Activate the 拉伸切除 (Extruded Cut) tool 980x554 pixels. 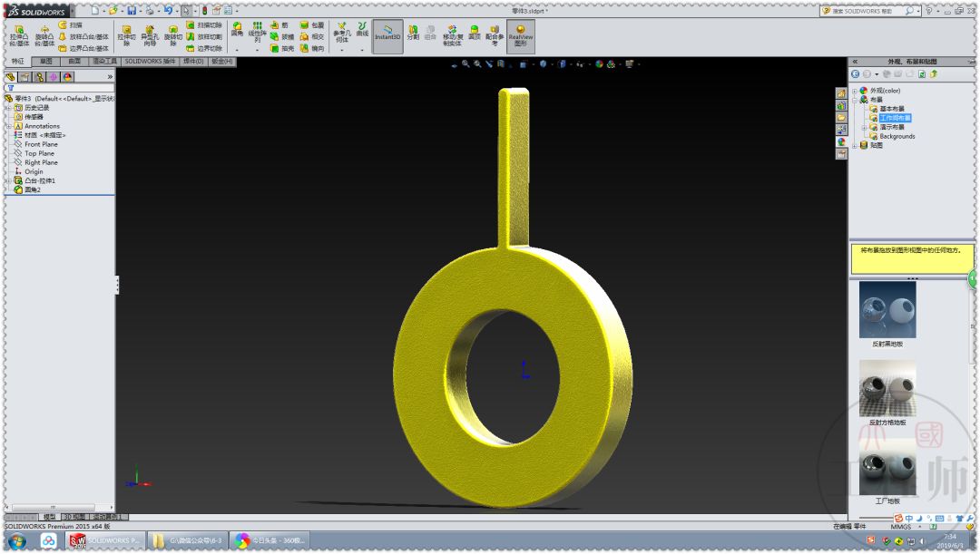125,34
